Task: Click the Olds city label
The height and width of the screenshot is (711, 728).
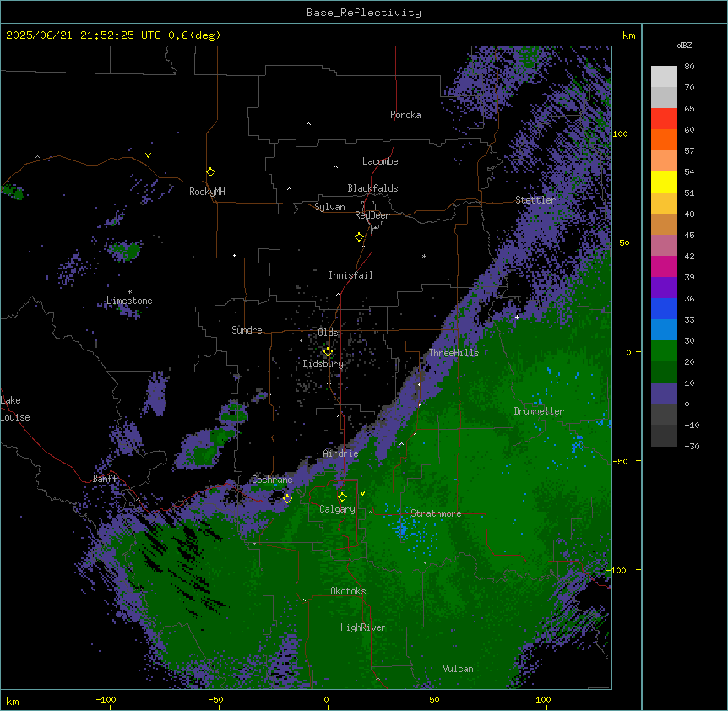Action: coord(328,333)
